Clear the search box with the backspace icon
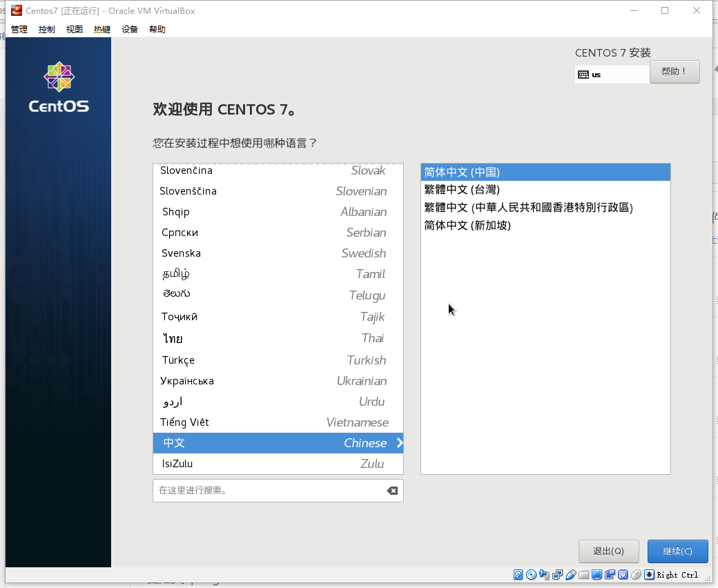 click(x=392, y=491)
